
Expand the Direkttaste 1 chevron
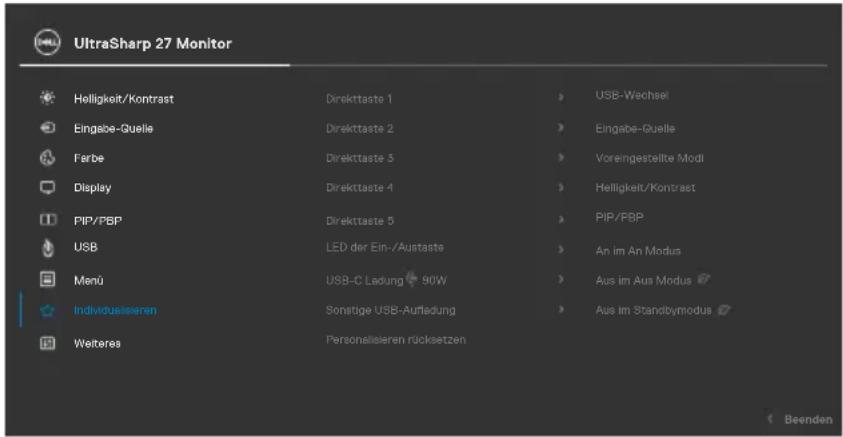coord(561,97)
